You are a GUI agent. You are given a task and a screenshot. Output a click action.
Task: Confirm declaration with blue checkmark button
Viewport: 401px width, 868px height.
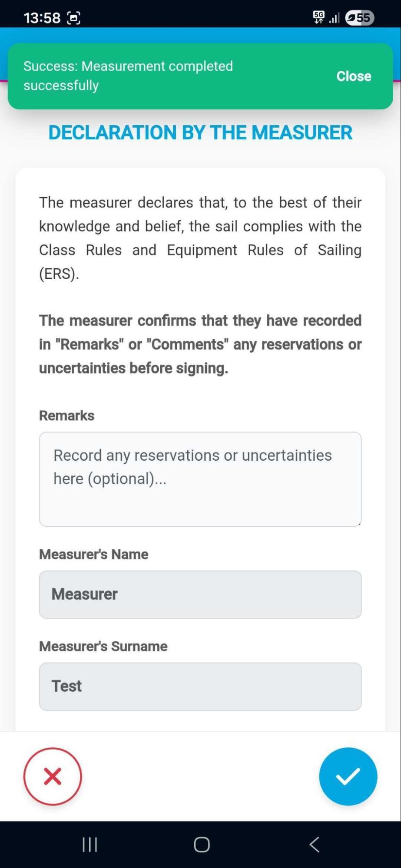pos(348,776)
